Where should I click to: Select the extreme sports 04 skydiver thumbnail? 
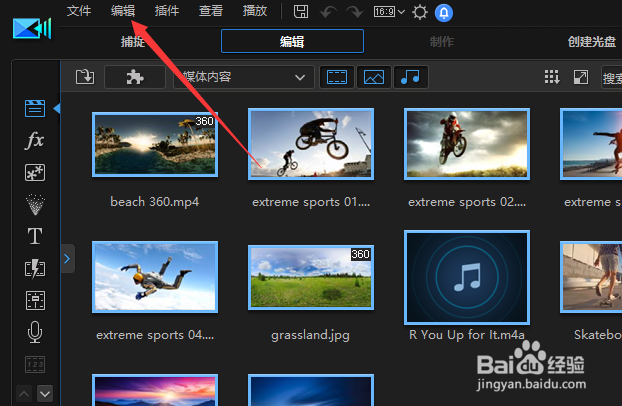click(x=155, y=277)
